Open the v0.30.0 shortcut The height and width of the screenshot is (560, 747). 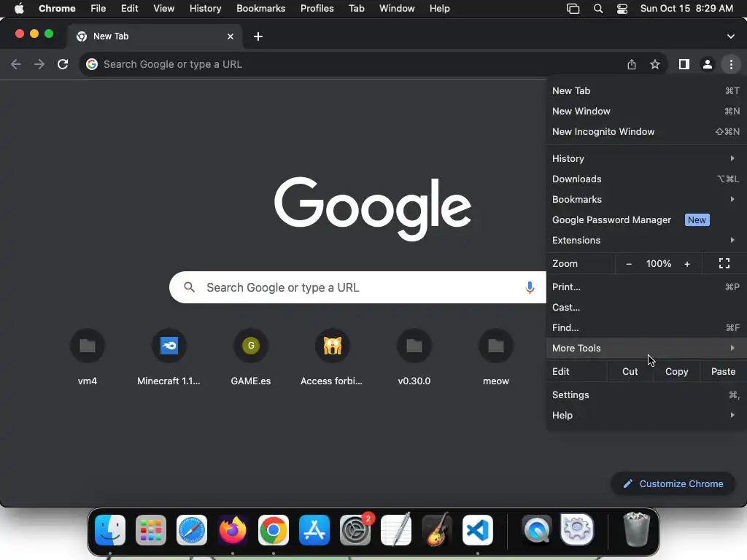point(414,357)
